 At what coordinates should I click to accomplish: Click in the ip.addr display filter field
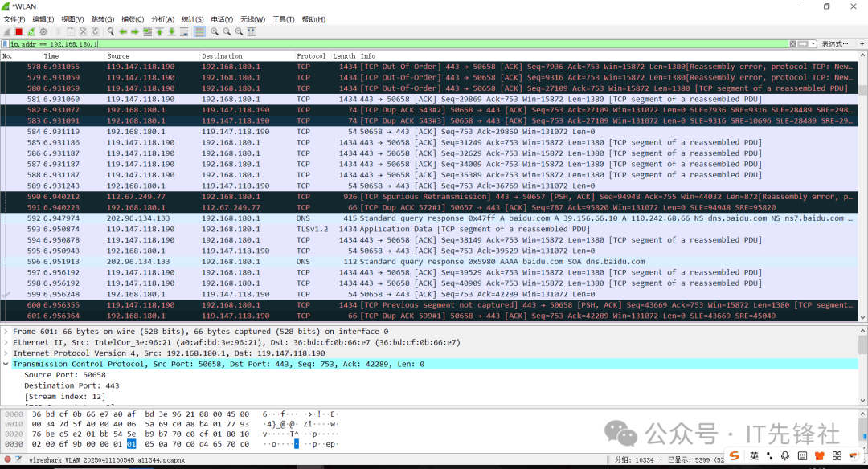click(x=402, y=44)
